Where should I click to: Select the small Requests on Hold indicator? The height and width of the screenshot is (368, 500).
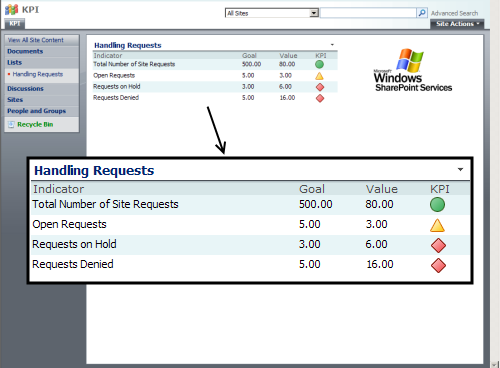[117, 87]
